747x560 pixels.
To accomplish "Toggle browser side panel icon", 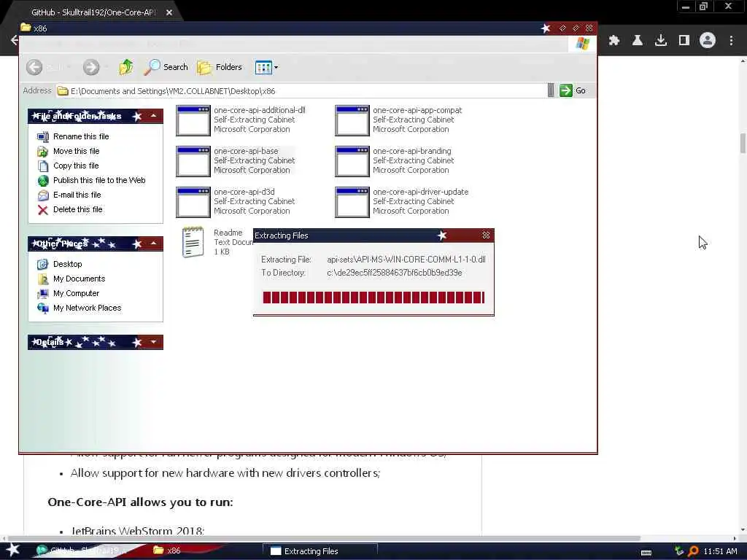I will point(684,41).
